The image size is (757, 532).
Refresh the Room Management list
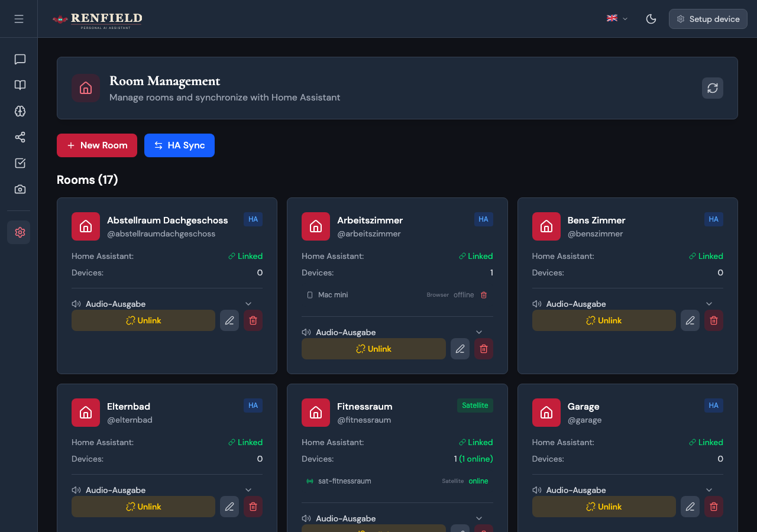coord(713,88)
